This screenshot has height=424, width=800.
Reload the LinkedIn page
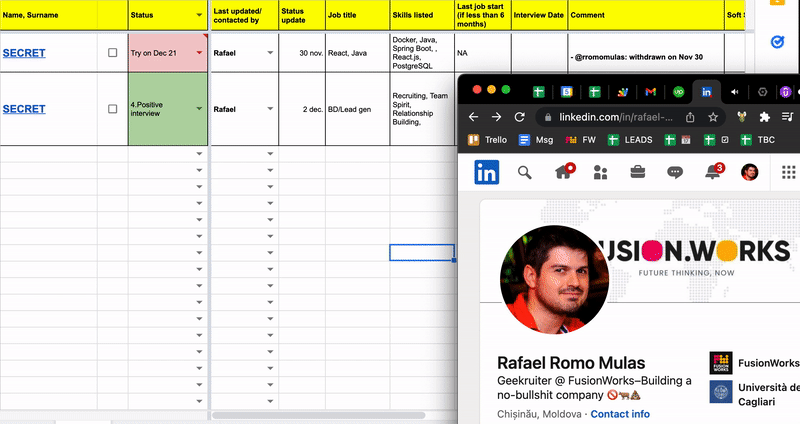[519, 117]
